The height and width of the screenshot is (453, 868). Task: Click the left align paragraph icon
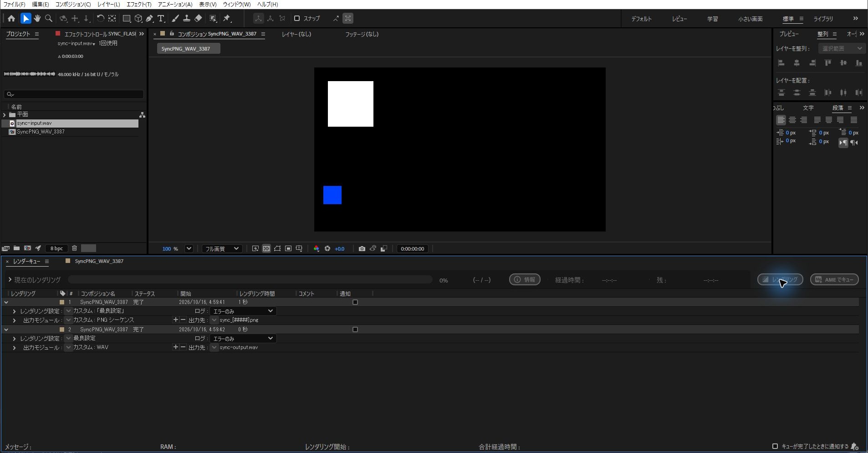781,120
